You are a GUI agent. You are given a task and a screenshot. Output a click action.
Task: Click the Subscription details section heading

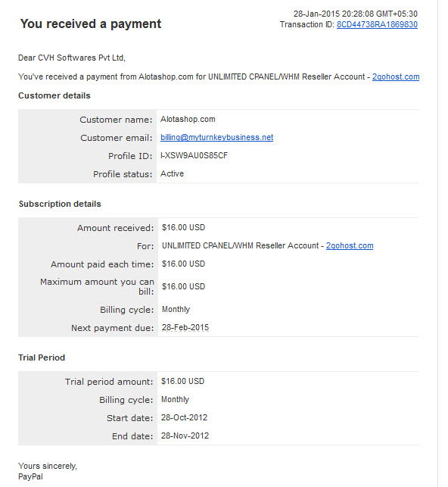coord(60,204)
